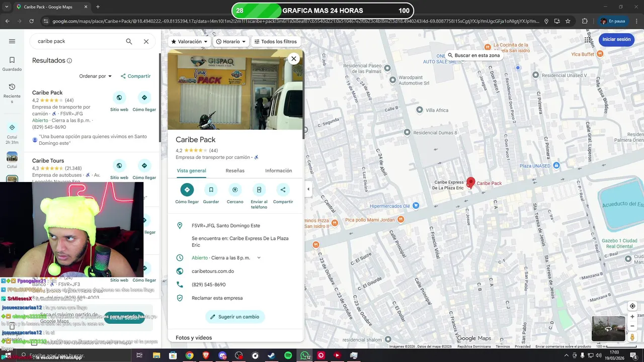Click the Villa Africa map marker
644x362 pixels.
pyautogui.click(x=420, y=110)
